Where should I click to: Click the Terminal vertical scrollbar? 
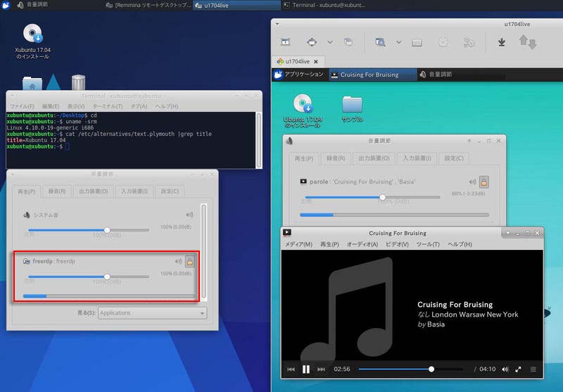258,140
